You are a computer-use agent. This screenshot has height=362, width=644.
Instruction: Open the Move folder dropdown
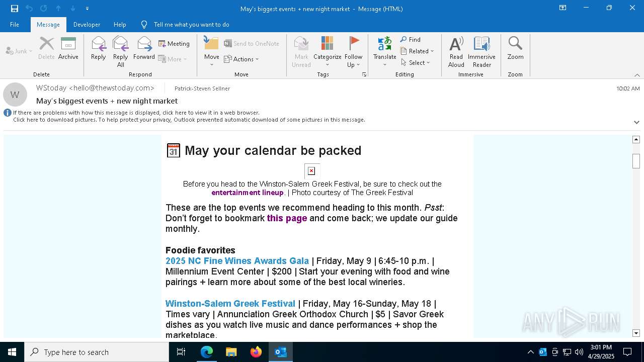(211, 52)
